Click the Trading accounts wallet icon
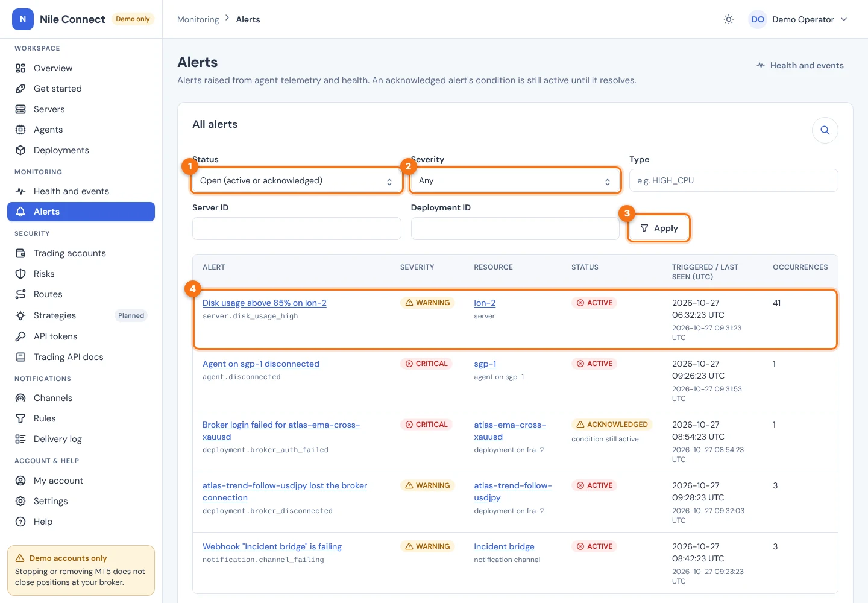 pos(20,253)
